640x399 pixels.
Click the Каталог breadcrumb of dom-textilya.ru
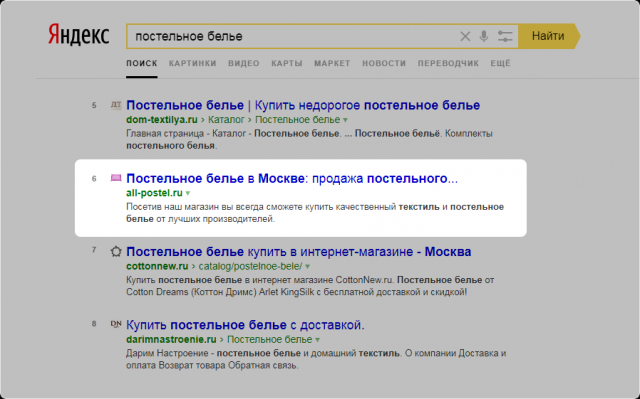pos(226,120)
